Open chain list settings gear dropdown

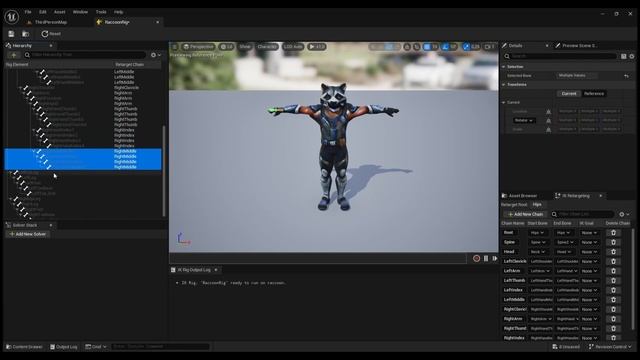pos(624,214)
